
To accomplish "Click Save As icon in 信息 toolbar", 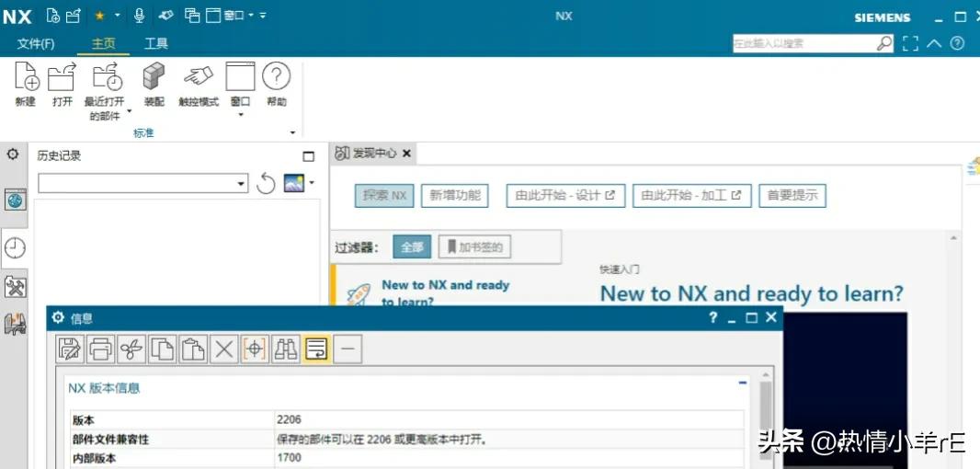I will click(69, 349).
